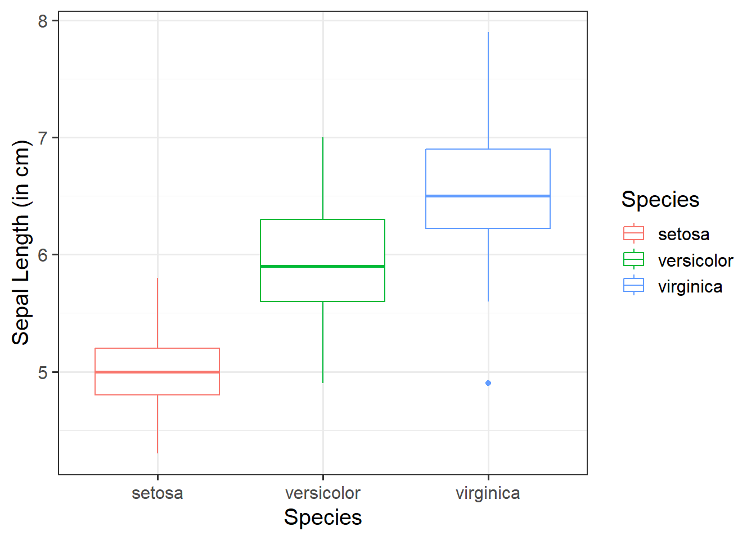This screenshot has width=756, height=540.
Task: Click the setosa x-axis tick label
Action: point(157,493)
